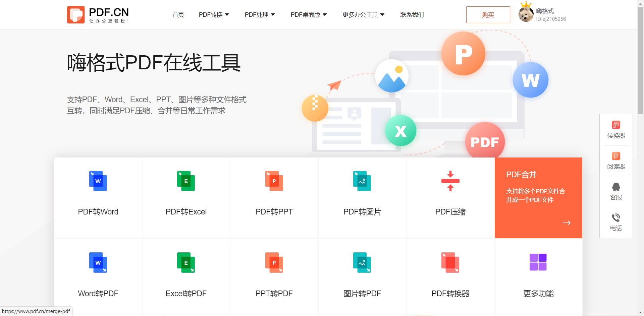Image resolution: width=644 pixels, height=316 pixels.
Task: Click the Excel转PDF label
Action: [186, 294]
